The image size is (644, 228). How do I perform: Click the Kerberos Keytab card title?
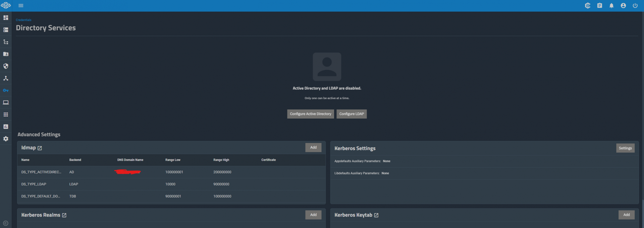coord(353,215)
